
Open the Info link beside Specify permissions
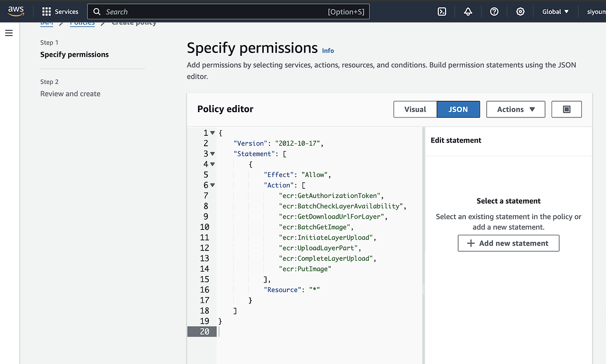(328, 51)
